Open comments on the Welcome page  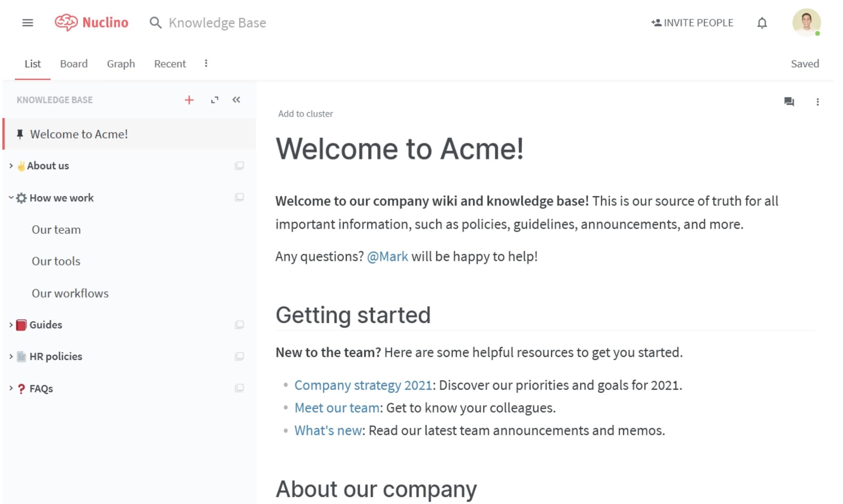point(789,102)
